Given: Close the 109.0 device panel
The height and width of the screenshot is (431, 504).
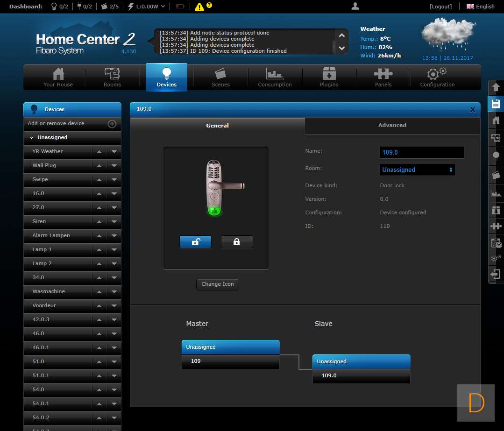Looking at the screenshot, I should [473, 110].
